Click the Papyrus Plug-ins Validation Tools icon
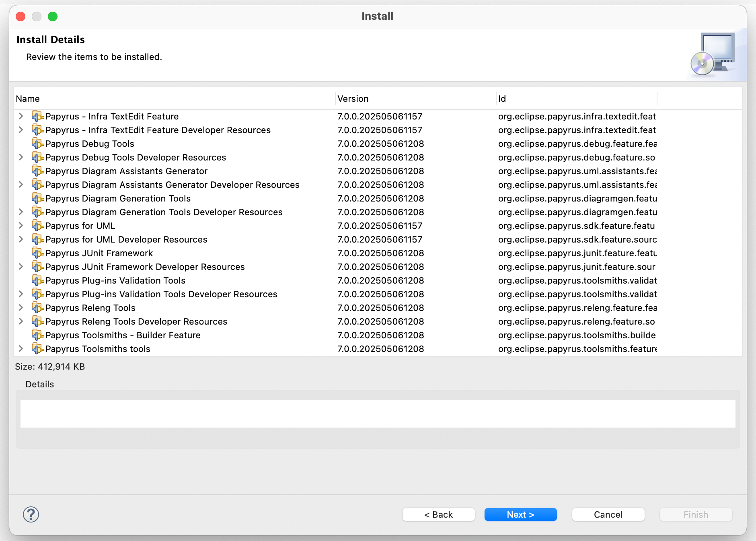 [x=37, y=280]
